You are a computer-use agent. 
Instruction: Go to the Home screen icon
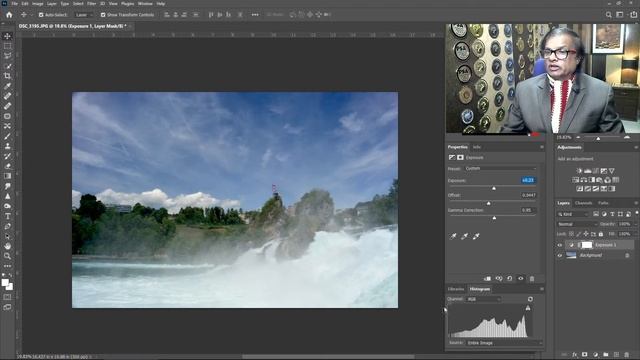click(9, 15)
